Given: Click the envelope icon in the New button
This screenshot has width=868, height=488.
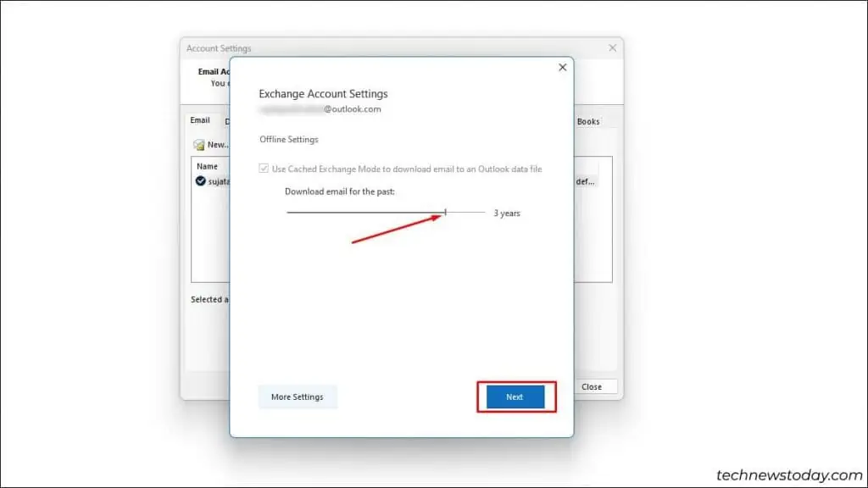Looking at the screenshot, I should [198, 144].
